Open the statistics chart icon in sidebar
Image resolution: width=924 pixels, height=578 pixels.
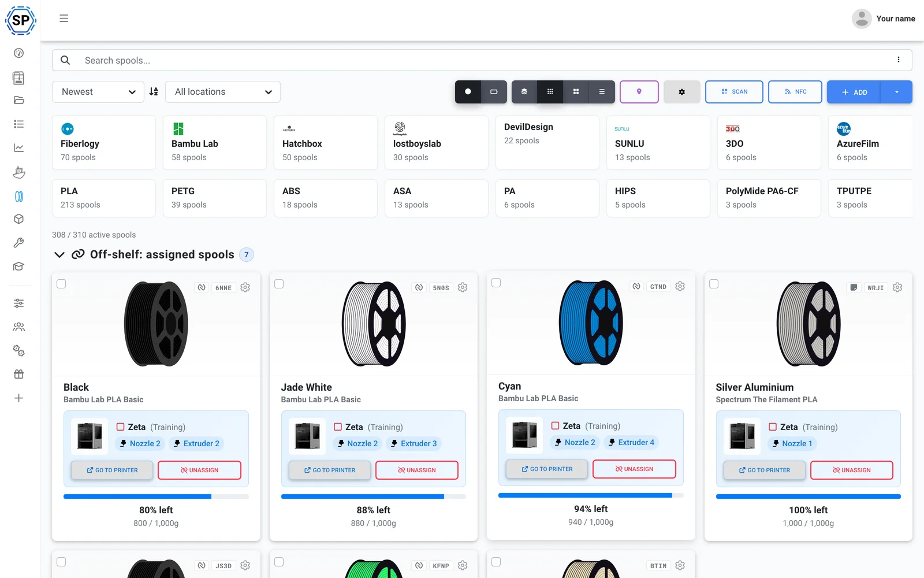coord(19,148)
